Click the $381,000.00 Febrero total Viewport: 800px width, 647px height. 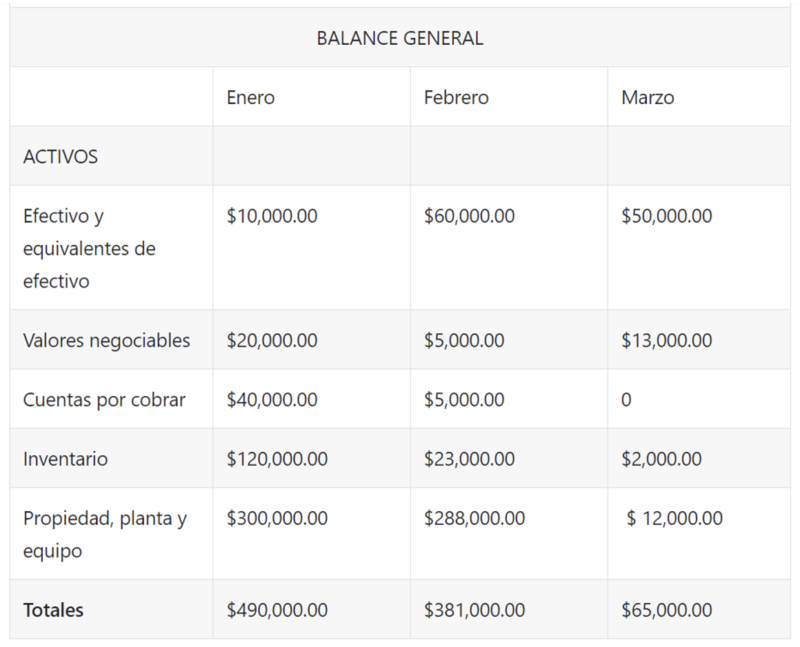[x=474, y=610]
